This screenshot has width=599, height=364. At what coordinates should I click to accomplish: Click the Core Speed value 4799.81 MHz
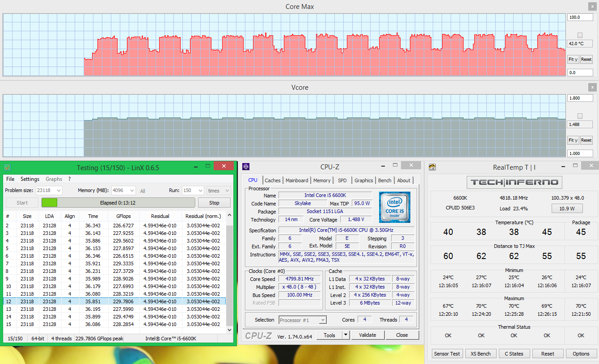tap(299, 279)
